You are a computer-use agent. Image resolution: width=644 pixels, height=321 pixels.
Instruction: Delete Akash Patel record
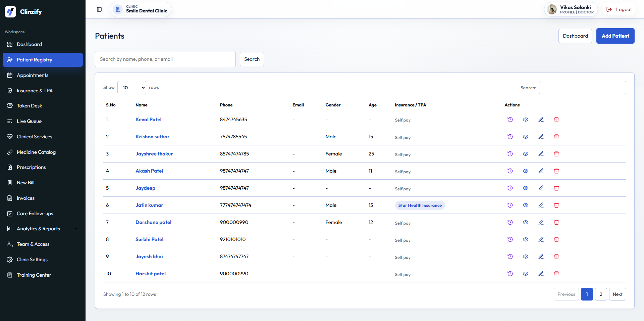pyautogui.click(x=556, y=171)
